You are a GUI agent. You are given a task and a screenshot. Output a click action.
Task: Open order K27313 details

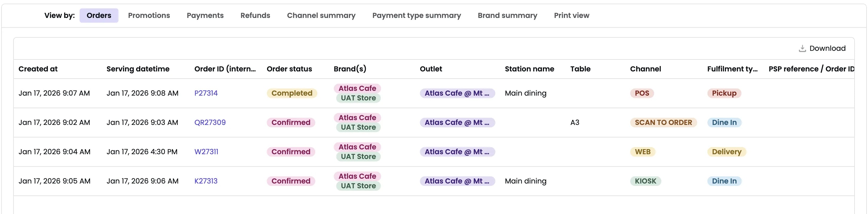click(x=206, y=181)
